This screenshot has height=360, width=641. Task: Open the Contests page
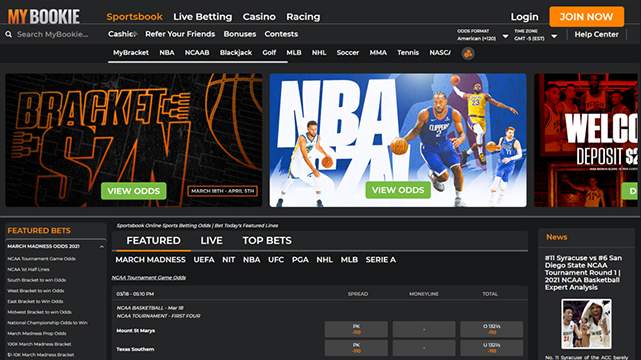pyautogui.click(x=281, y=34)
